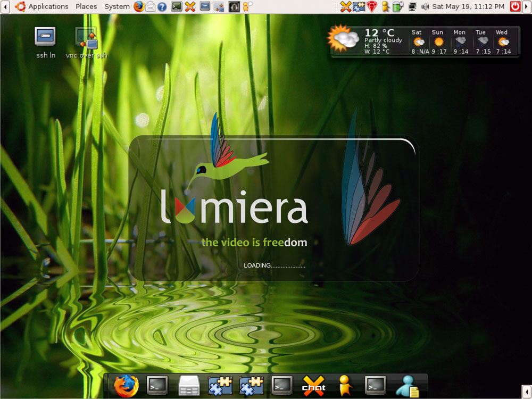Screen dimensions: 532x399
Task: Open the file drawer icon in the dock
Action: point(188,385)
